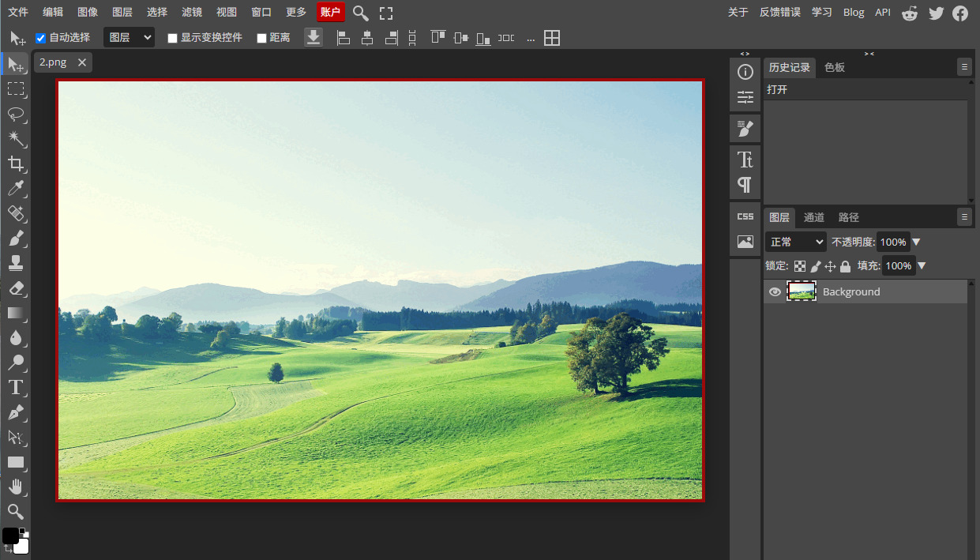The width and height of the screenshot is (980, 560).
Task: Select the Eraser tool
Action: pos(16,288)
